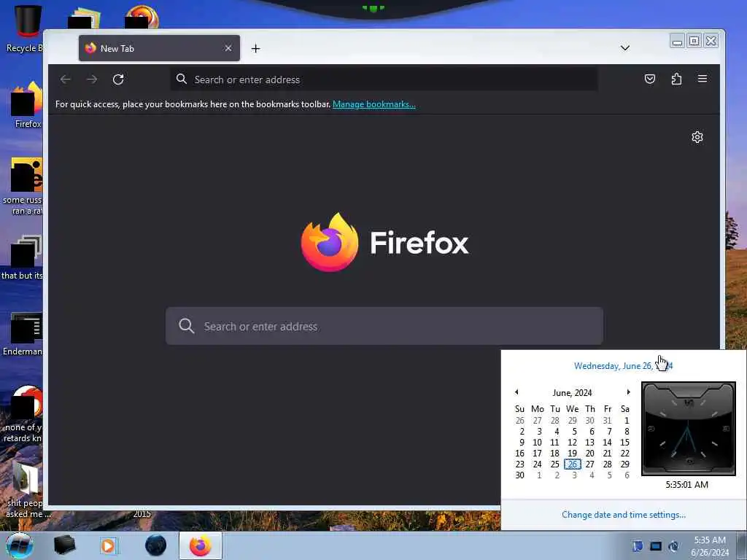Viewport: 747px width, 560px height.
Task: Click the monitor icon in system tray
Action: tap(656, 546)
